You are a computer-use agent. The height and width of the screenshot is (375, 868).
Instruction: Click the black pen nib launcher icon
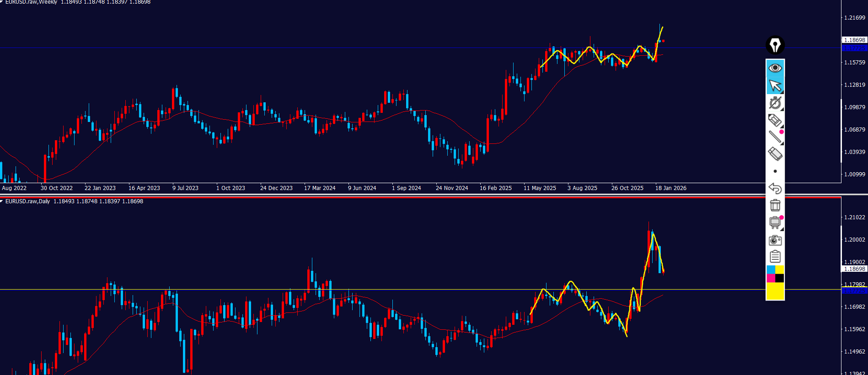[775, 45]
